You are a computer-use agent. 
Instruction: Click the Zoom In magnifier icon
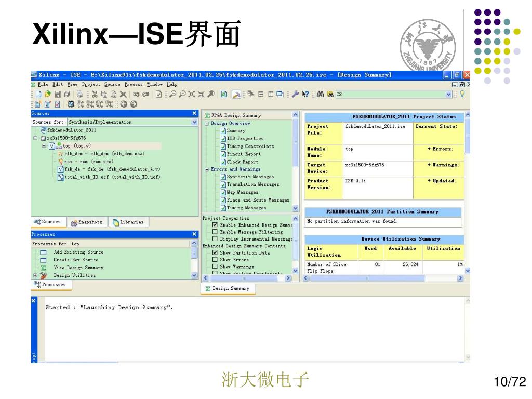(x=172, y=94)
